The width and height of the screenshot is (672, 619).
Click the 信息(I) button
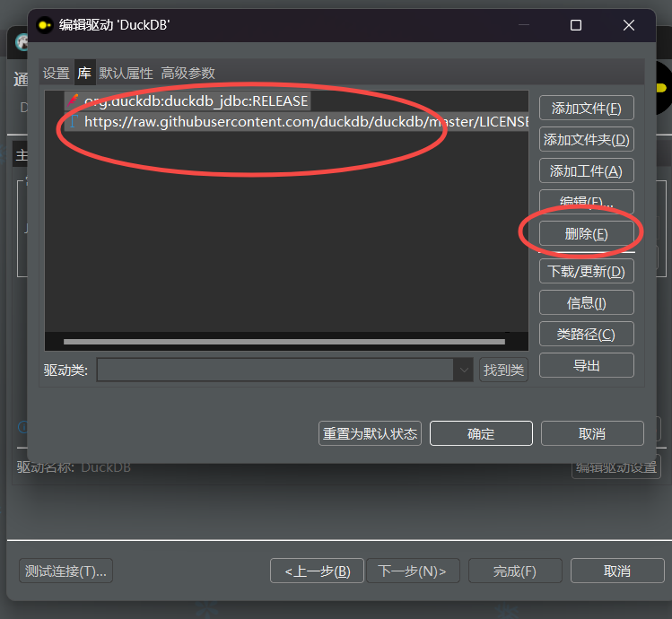(586, 302)
